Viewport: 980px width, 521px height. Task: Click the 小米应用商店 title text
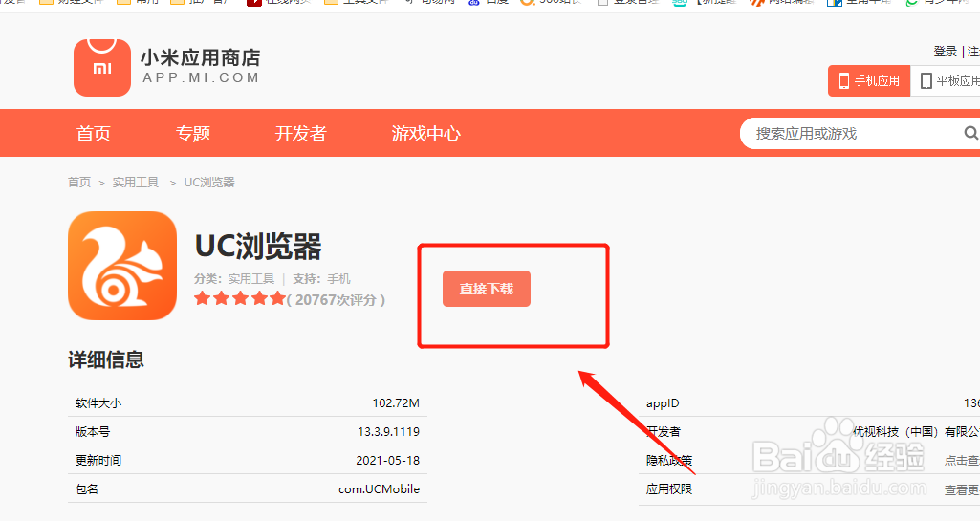(200, 57)
